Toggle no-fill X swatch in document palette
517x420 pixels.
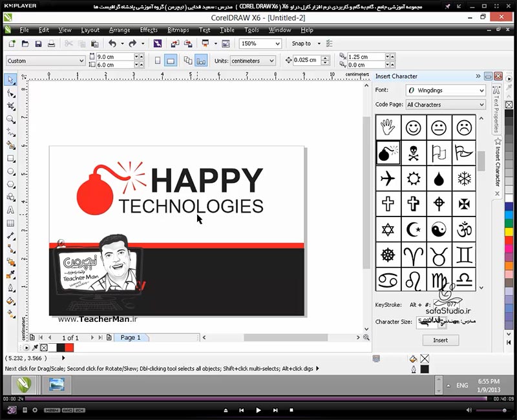click(x=44, y=348)
